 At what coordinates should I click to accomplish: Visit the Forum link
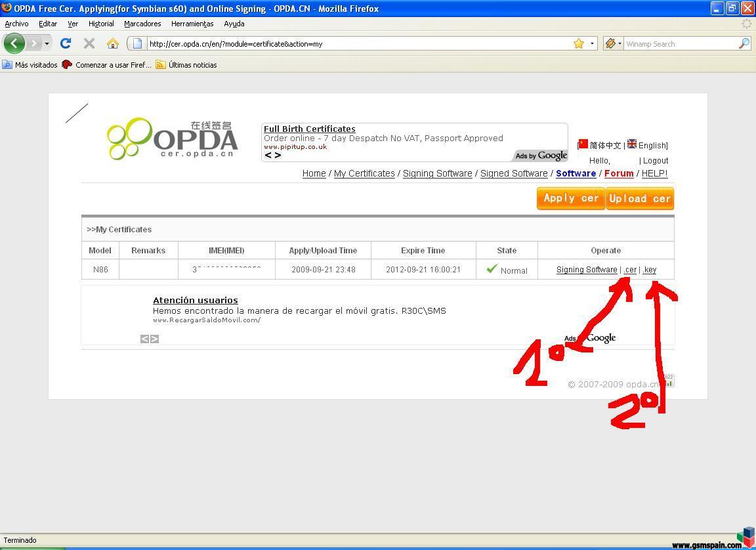point(619,173)
